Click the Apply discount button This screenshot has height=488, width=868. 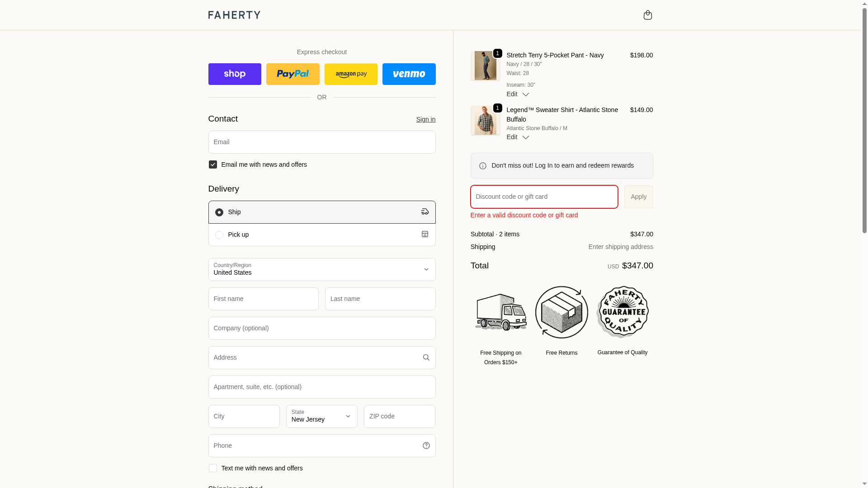638,197
